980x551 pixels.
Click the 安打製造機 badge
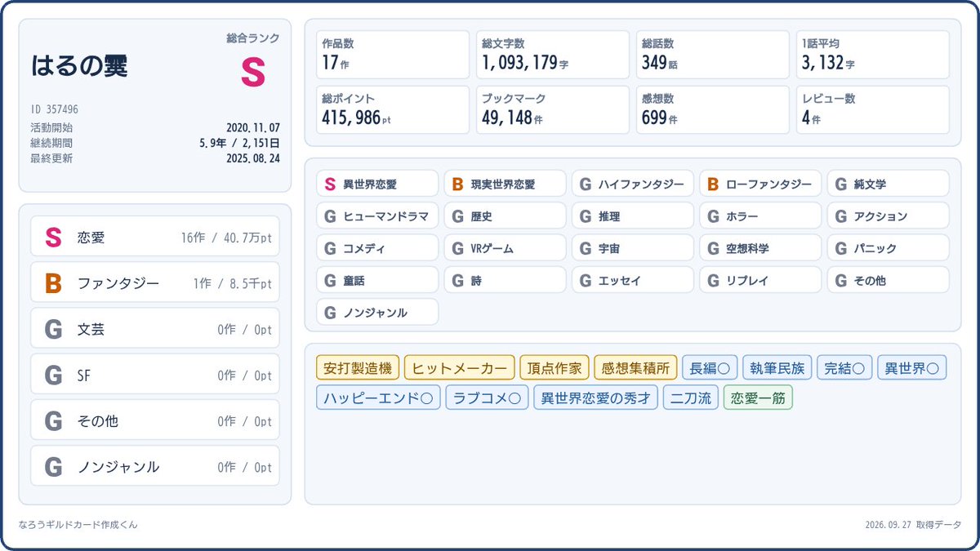358,368
